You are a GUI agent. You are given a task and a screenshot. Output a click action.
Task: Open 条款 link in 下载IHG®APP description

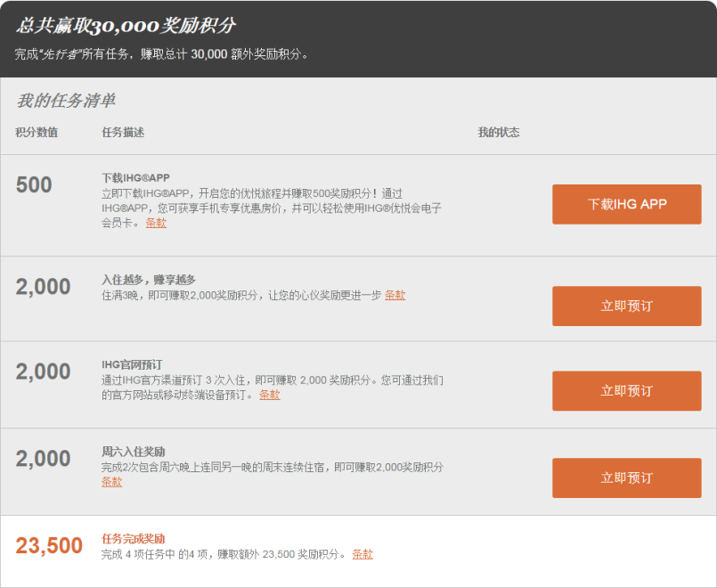(156, 223)
